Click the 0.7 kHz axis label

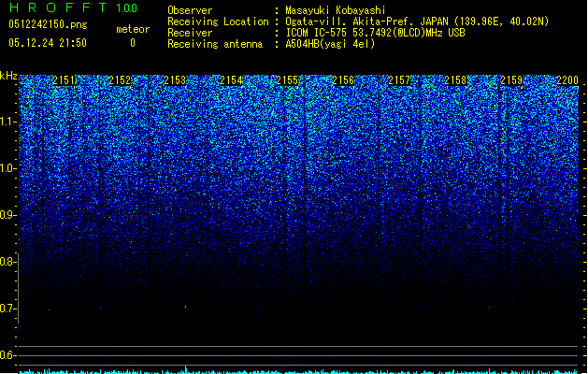[8, 309]
